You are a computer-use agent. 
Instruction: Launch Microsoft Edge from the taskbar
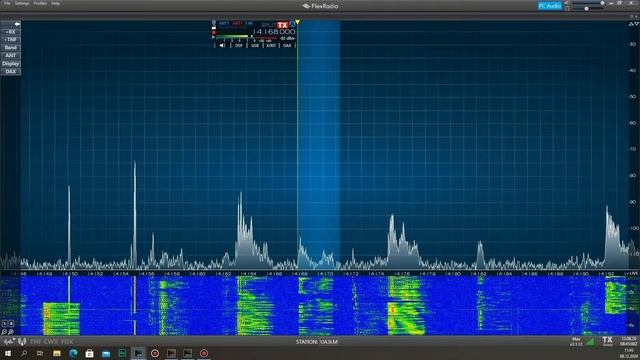tap(73, 353)
